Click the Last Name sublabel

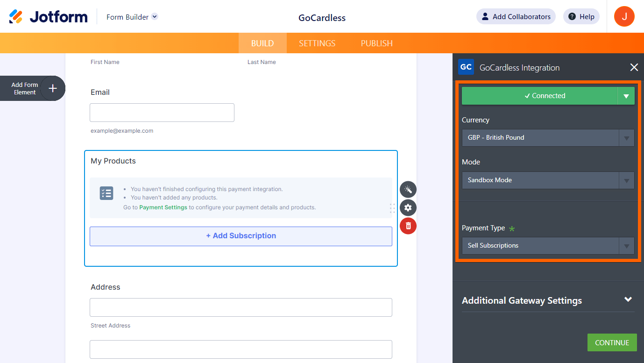[x=262, y=62]
